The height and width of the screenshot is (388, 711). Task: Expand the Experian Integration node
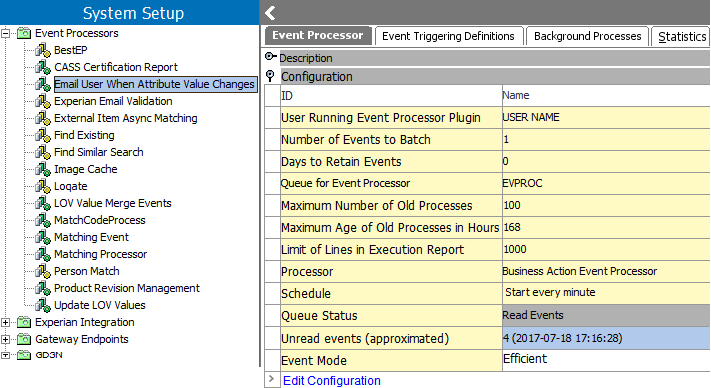point(5,322)
